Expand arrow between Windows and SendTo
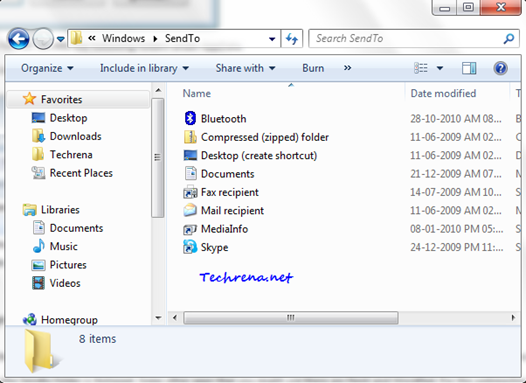Viewport: 526px width, 383px height. [x=155, y=39]
